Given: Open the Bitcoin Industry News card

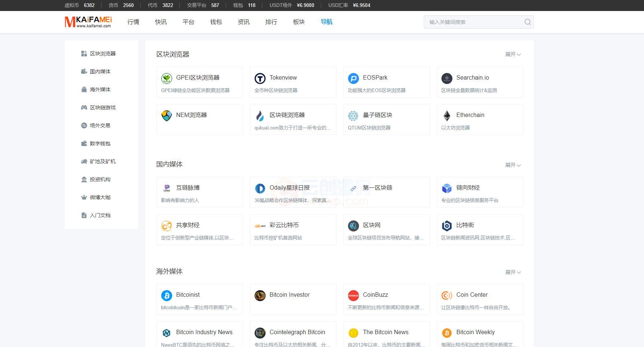Looking at the screenshot, I should coord(200,334).
